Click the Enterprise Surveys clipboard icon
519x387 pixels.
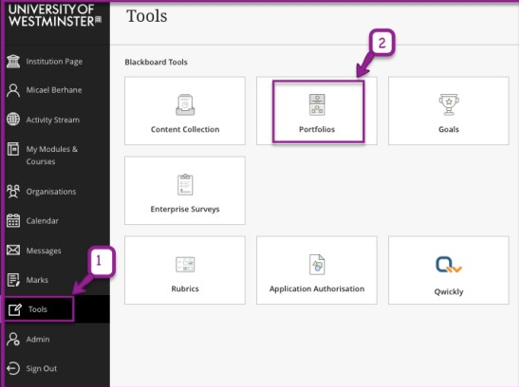point(185,184)
